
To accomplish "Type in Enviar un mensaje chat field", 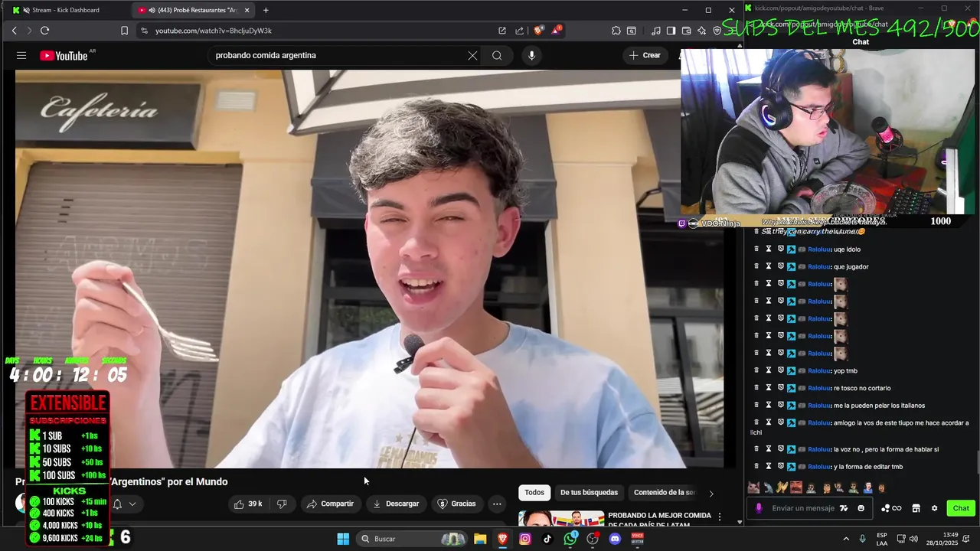I will [x=803, y=508].
